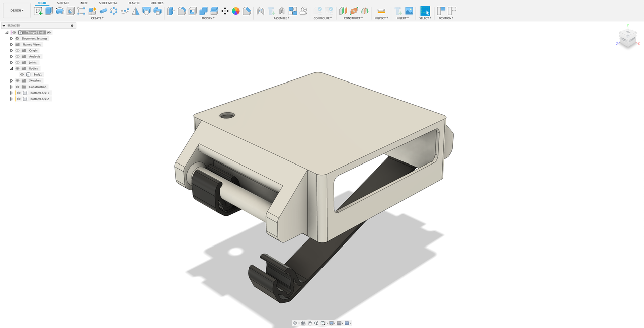Image resolution: width=644 pixels, height=328 pixels.
Task: Switch to the Surface tab
Action: click(63, 3)
